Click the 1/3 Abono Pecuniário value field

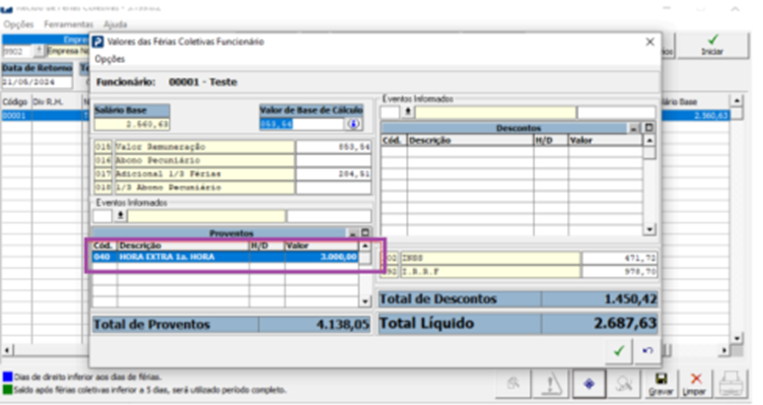click(x=334, y=187)
